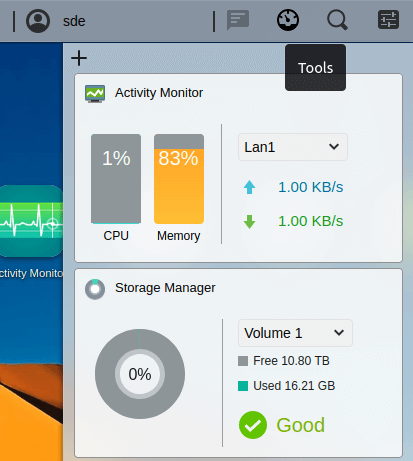Image resolution: width=413 pixels, height=461 pixels.
Task: Click the CPU usage bar
Action: [116, 179]
